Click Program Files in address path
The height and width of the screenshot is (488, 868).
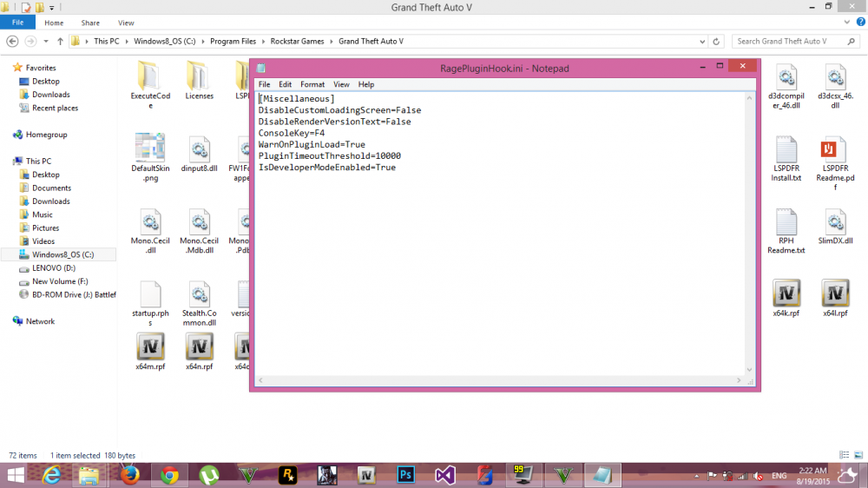pos(233,42)
